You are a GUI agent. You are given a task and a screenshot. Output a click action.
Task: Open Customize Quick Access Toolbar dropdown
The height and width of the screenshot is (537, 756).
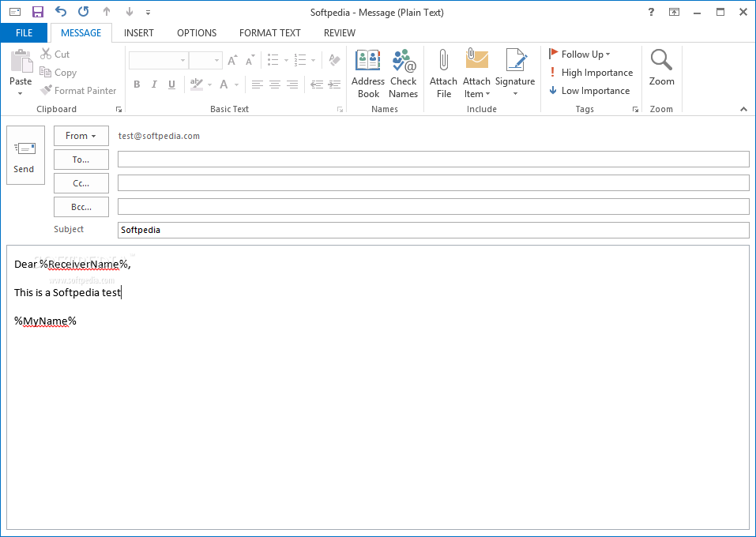(x=148, y=13)
